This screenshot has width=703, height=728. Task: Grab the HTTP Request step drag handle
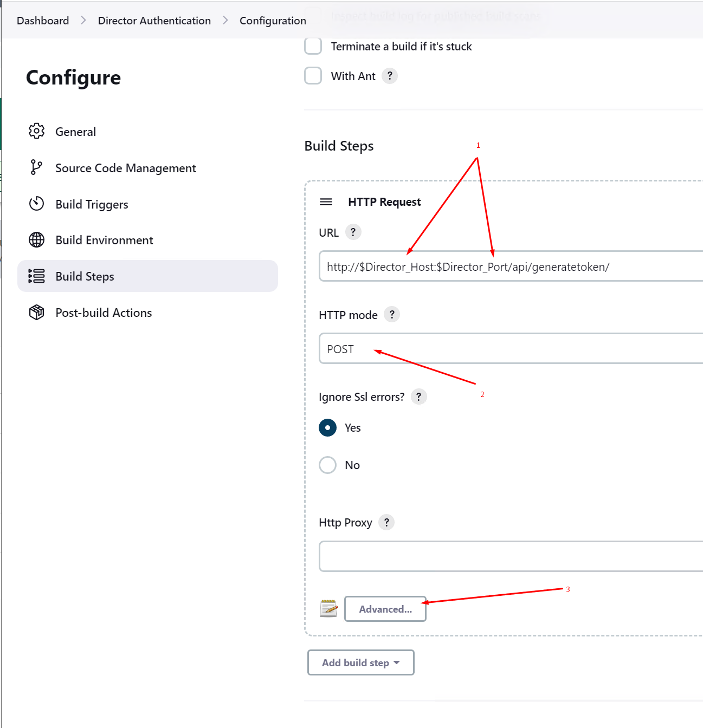coord(326,201)
